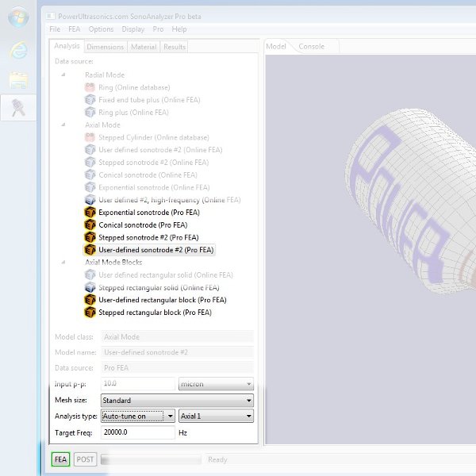Click the Model name field
This screenshot has height=476, width=476.
[177, 352]
